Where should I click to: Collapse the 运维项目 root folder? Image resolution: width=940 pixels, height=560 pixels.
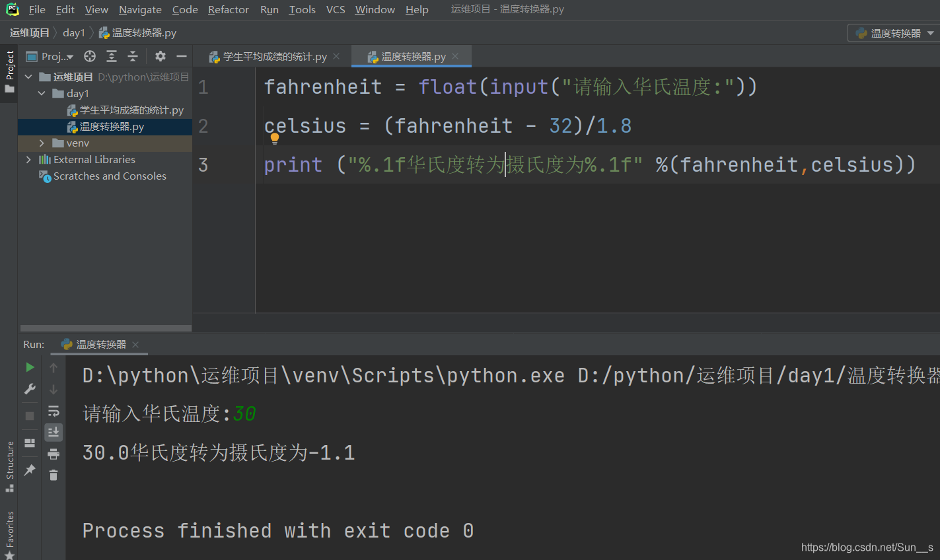pyautogui.click(x=28, y=77)
